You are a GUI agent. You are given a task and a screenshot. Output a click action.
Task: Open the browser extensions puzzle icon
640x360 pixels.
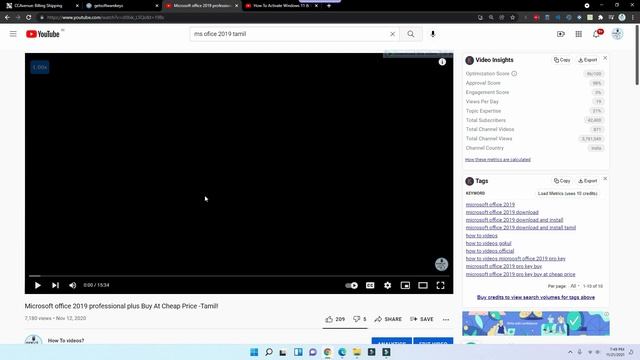point(600,17)
